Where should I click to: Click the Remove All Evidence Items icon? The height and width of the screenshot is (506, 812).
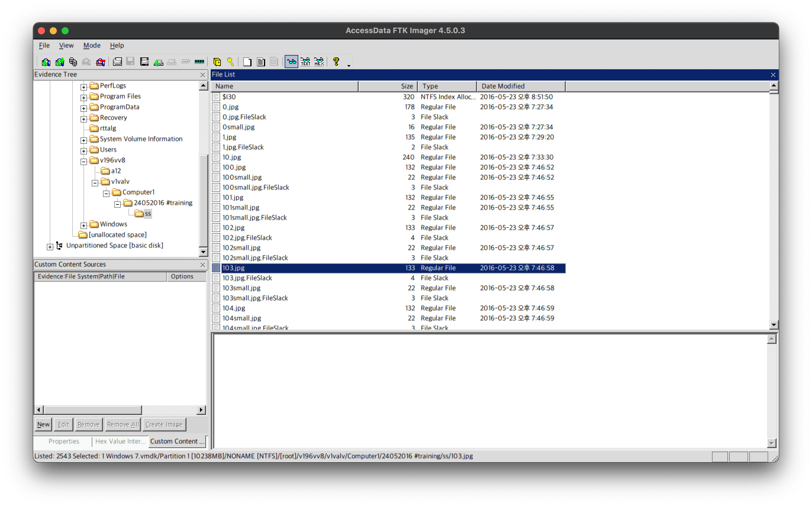click(100, 62)
